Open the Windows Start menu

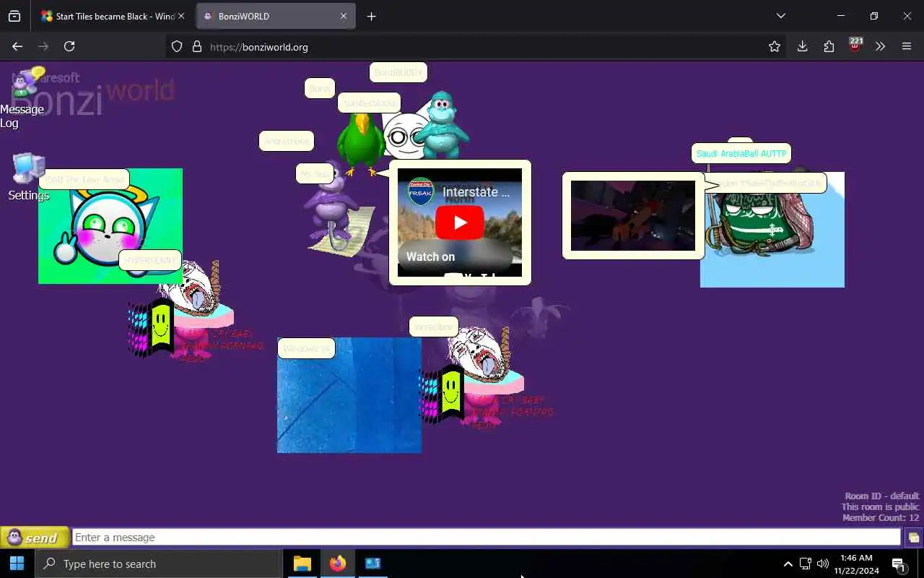point(17,564)
